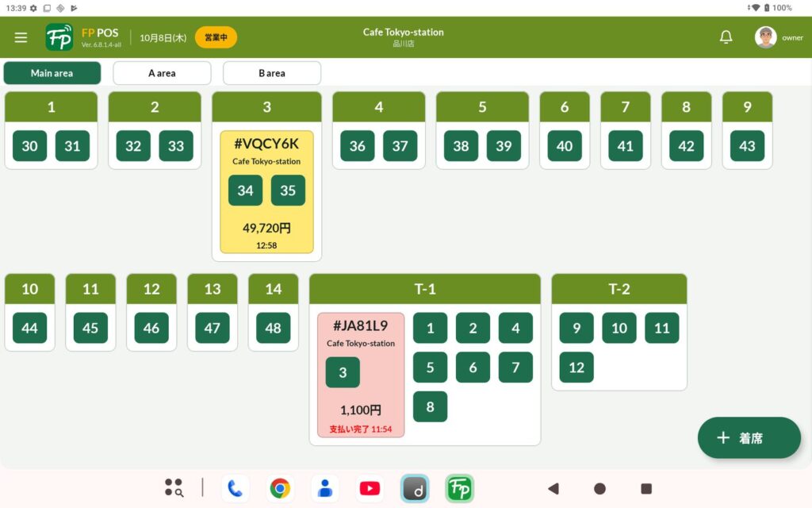Open the yellow order card #VQCY6K
The width and height of the screenshot is (812, 508).
tap(266, 192)
